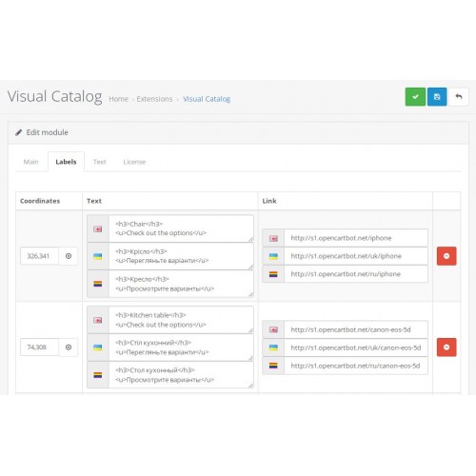Click the Ukrainian link field for uk/canon-eos-5d
Image resolution: width=476 pixels, height=476 pixels.
(356, 347)
